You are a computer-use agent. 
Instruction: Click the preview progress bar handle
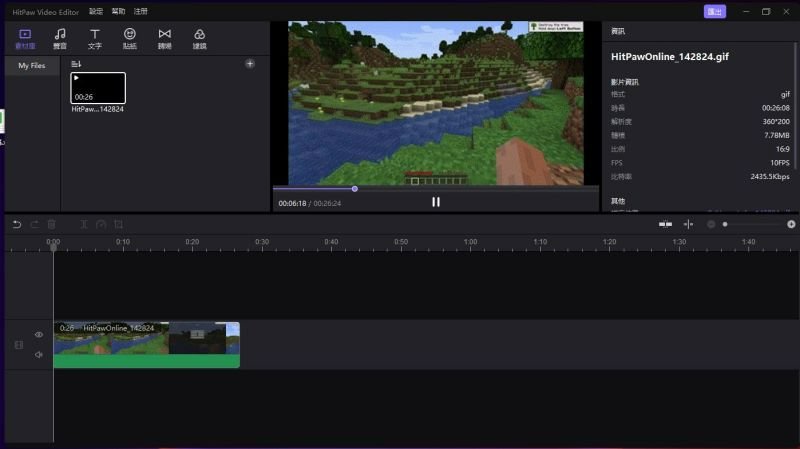[x=355, y=189]
